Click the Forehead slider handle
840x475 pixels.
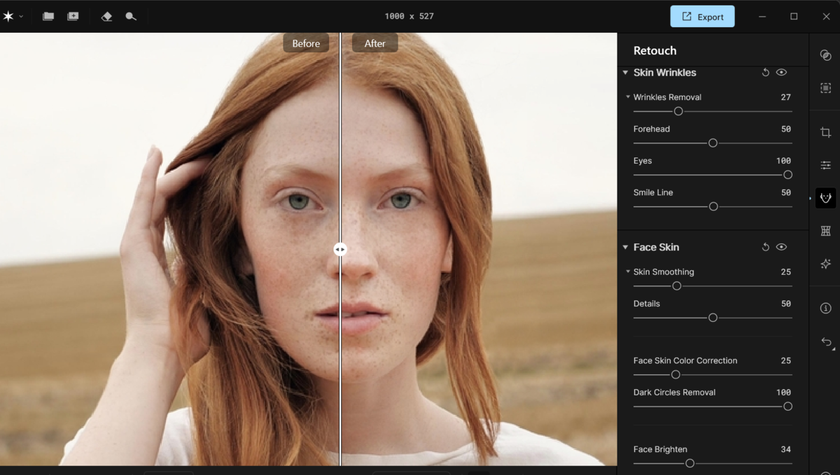click(x=712, y=143)
